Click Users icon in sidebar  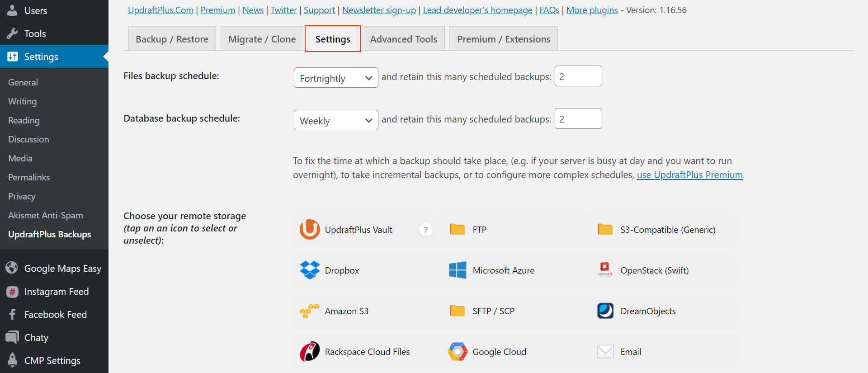[13, 10]
